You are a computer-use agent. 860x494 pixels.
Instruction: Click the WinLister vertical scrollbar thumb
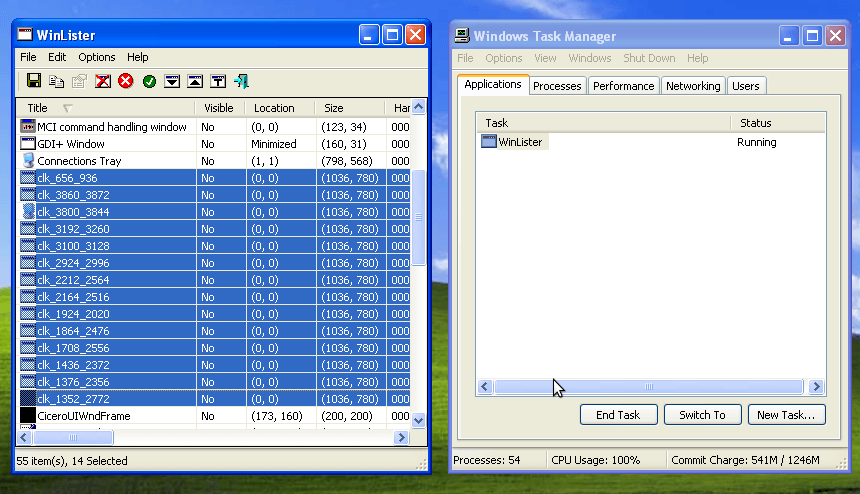click(418, 218)
